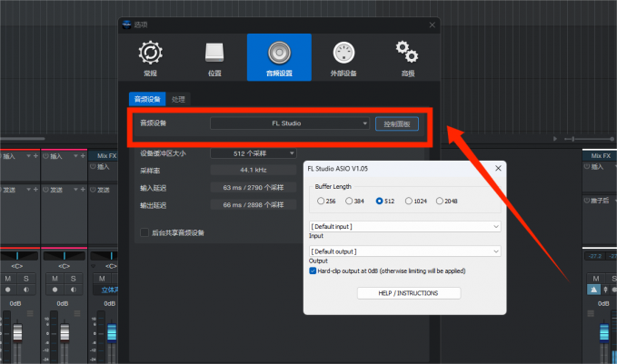
Task: Click the pan control on red channel
Action: tap(18, 256)
